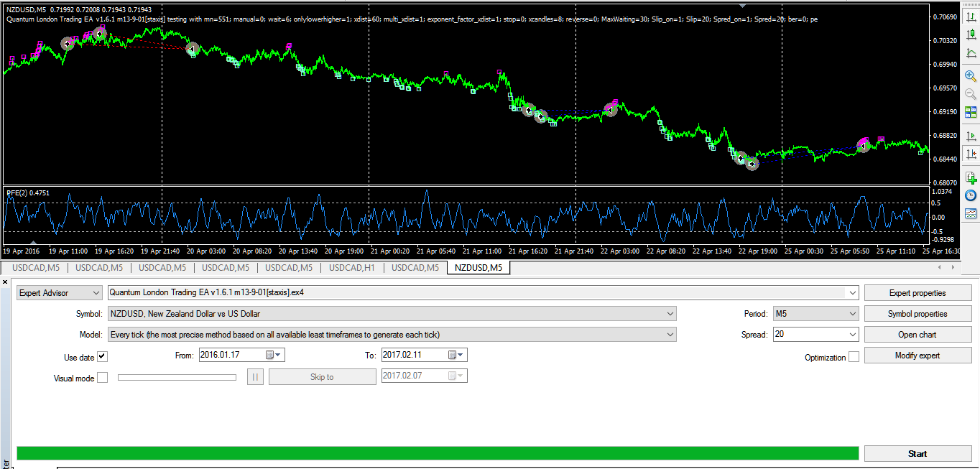Viewport: 980px width, 469px height.
Task: Open calendar for the To date
Action: click(453, 355)
